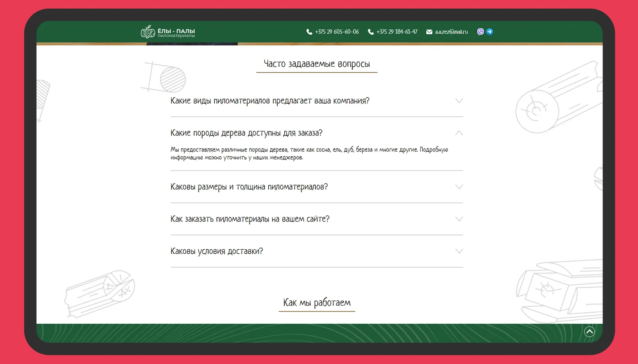Expand chevron for types of lumber question

pos(459,101)
